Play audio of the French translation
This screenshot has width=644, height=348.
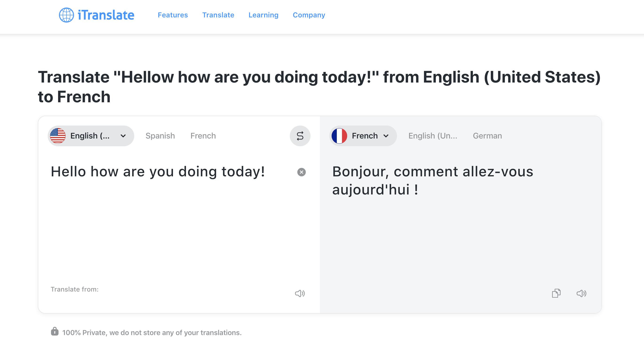click(x=581, y=293)
